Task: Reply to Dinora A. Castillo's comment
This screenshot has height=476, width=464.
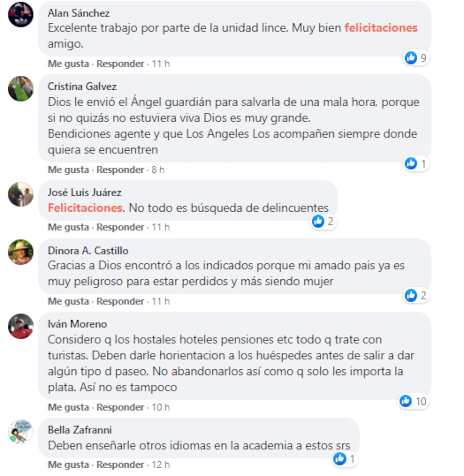Action: (x=120, y=301)
